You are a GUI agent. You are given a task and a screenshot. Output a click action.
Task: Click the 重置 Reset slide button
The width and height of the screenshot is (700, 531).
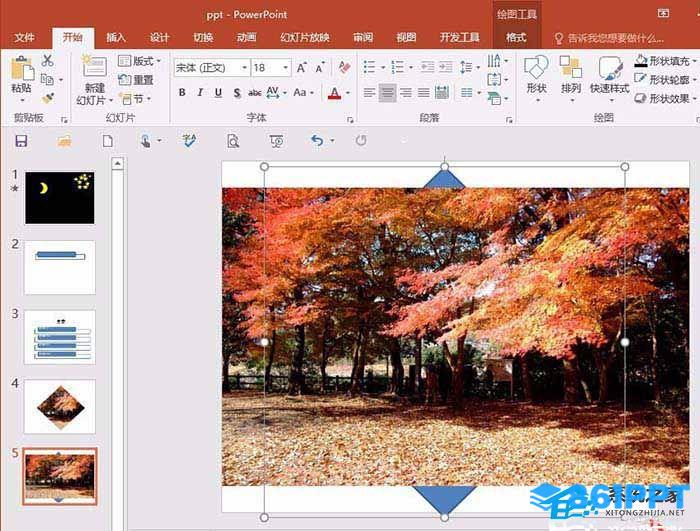click(136, 80)
